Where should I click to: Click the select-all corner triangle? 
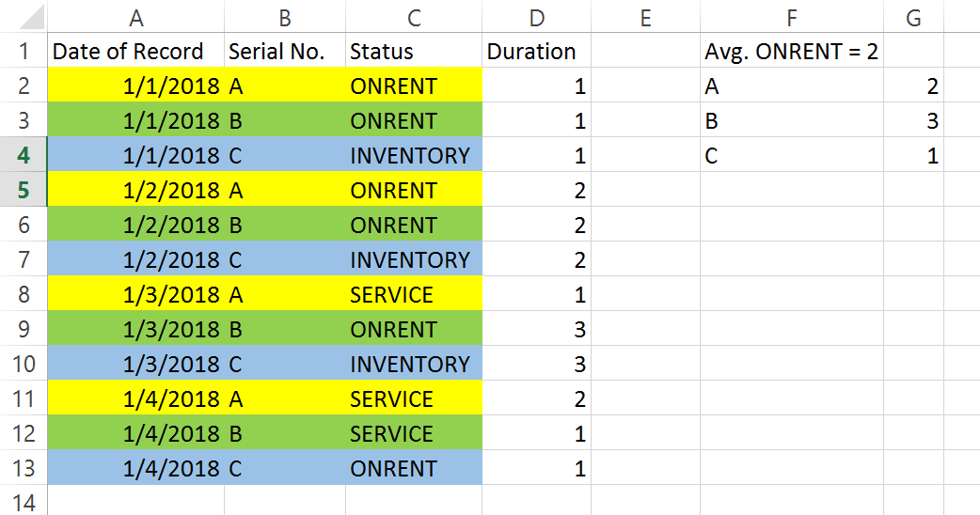click(x=31, y=17)
